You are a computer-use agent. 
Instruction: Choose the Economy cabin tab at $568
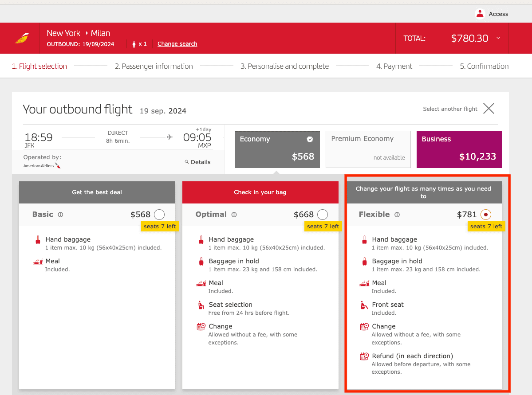tap(277, 149)
